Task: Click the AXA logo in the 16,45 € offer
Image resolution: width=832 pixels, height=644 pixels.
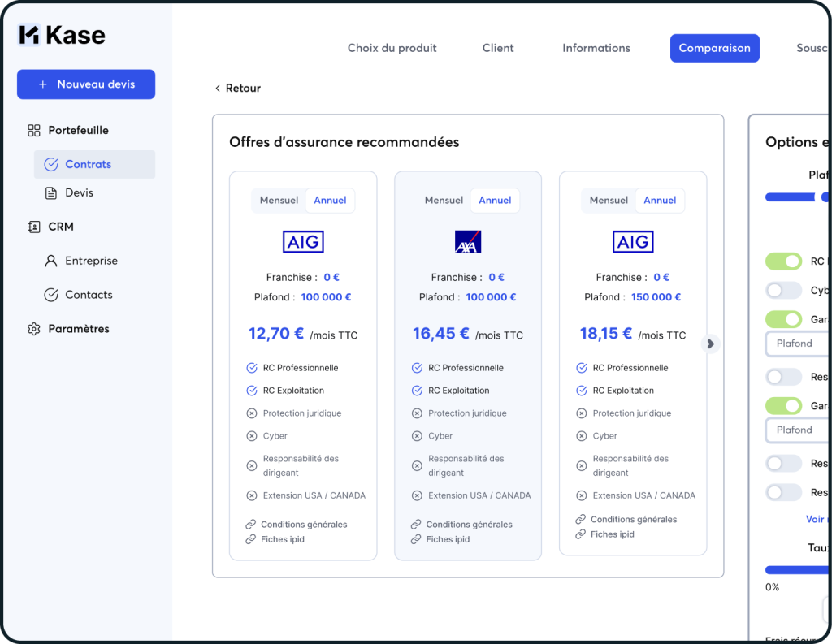Action: pos(468,242)
